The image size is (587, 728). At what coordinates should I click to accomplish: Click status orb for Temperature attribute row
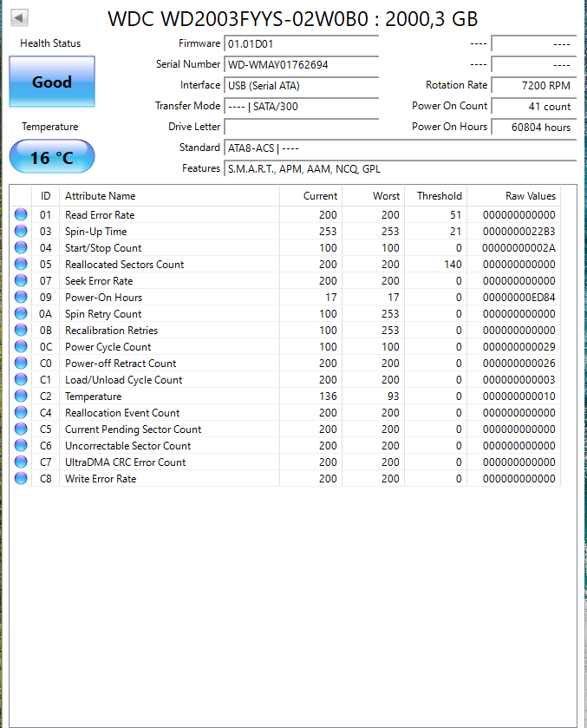pos(21,396)
